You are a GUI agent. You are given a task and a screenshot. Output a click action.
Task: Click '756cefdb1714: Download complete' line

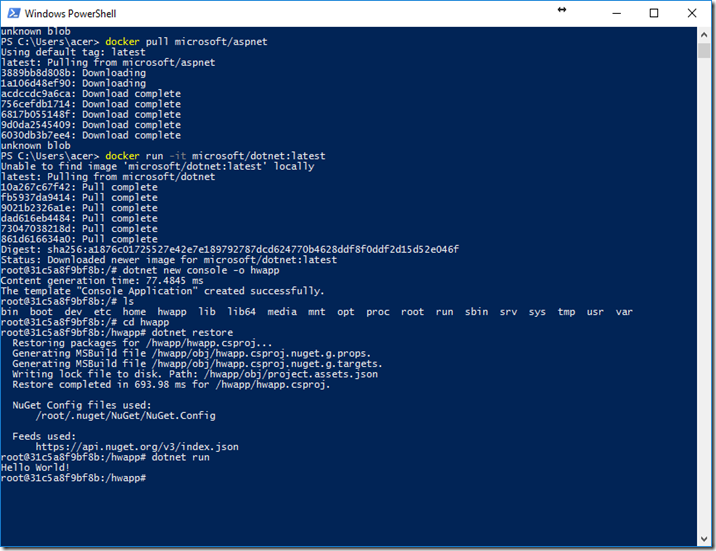pyautogui.click(x=91, y=104)
